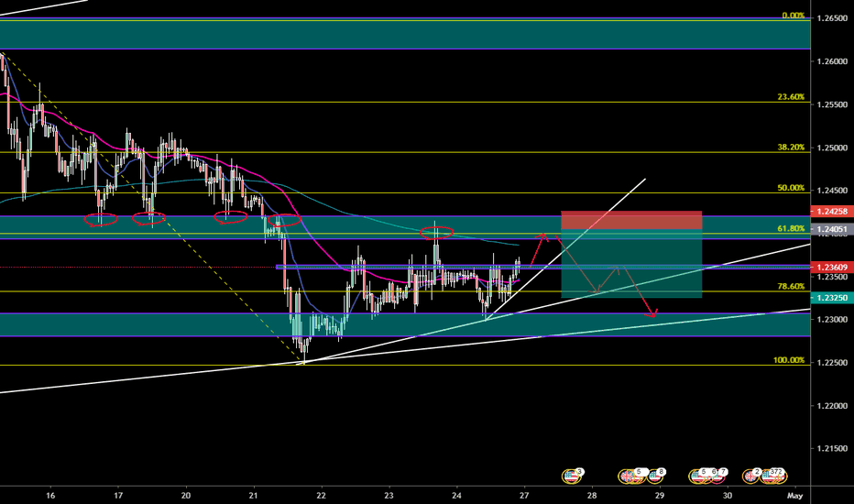Click date 23 on the time axis
Image resolution: width=854 pixels, height=504 pixels.
[389, 495]
